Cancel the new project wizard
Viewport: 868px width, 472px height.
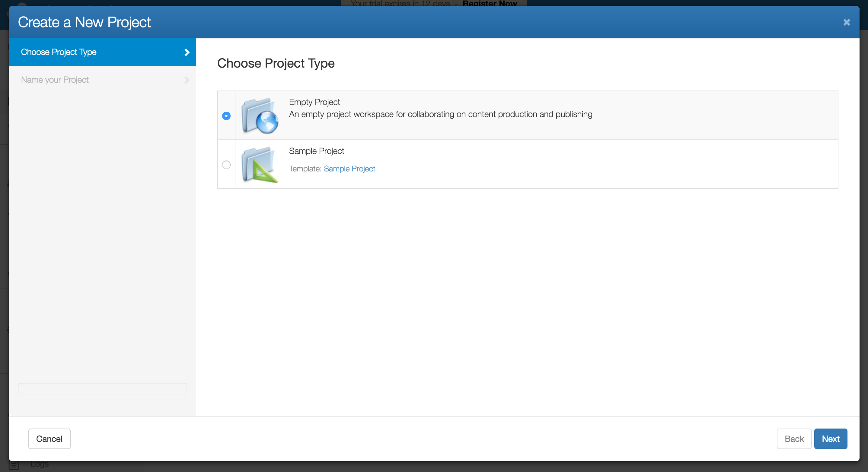(49, 439)
